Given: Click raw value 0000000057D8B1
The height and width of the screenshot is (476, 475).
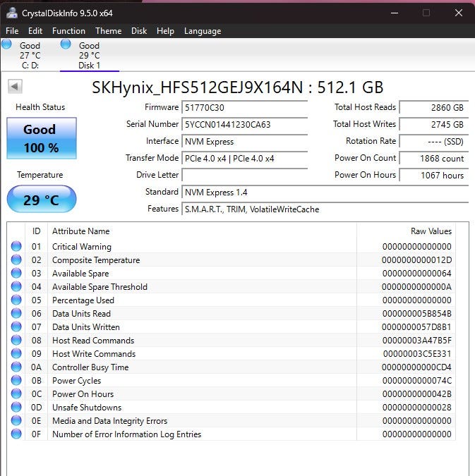Looking at the screenshot, I should [416, 327].
